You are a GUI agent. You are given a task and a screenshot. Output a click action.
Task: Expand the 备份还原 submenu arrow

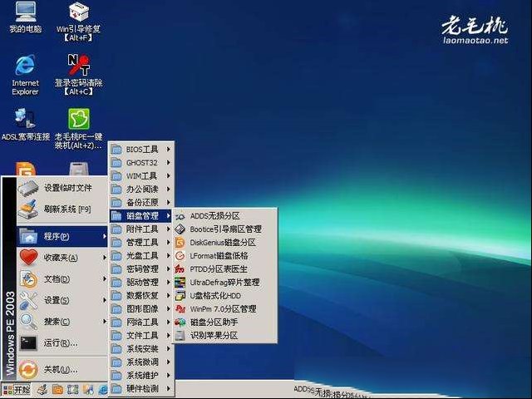(168, 203)
